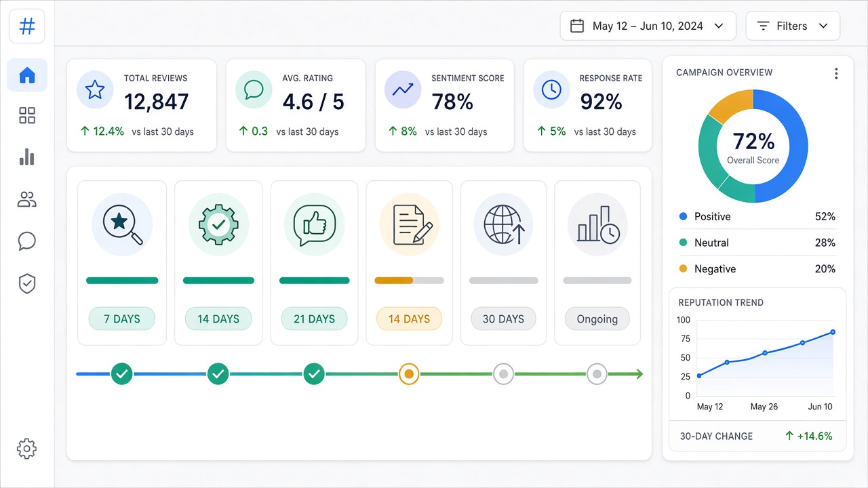Open the Home page in sidebar
This screenshot has width=868, height=488.
tap(27, 75)
